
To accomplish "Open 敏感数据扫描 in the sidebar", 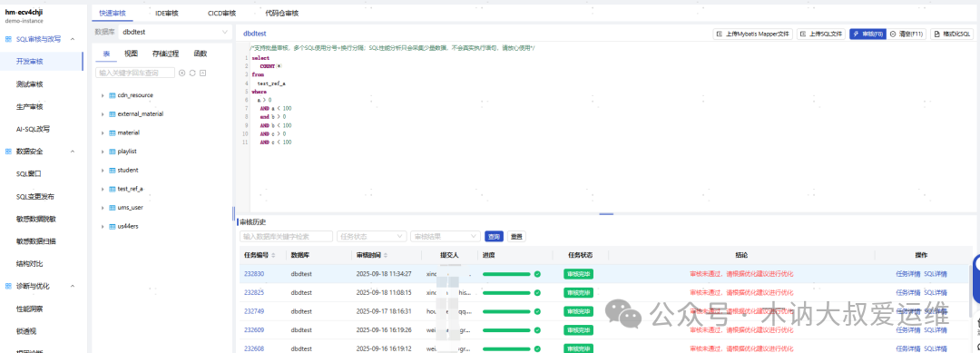I will (36, 241).
